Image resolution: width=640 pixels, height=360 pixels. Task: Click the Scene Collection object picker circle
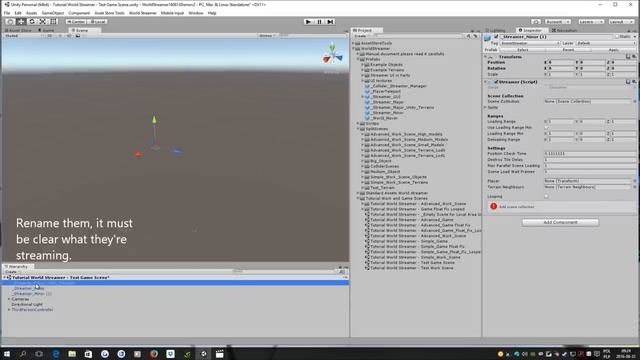pos(635,101)
